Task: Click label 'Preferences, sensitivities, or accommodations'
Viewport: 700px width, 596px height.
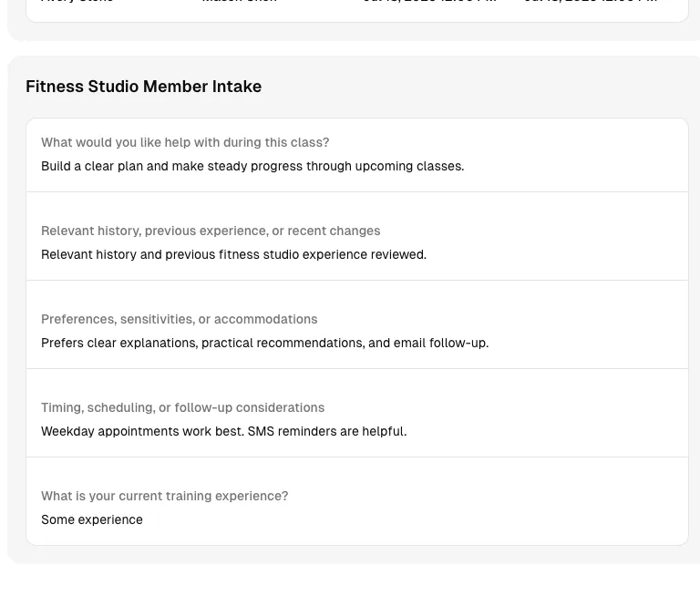Action: tap(179, 319)
